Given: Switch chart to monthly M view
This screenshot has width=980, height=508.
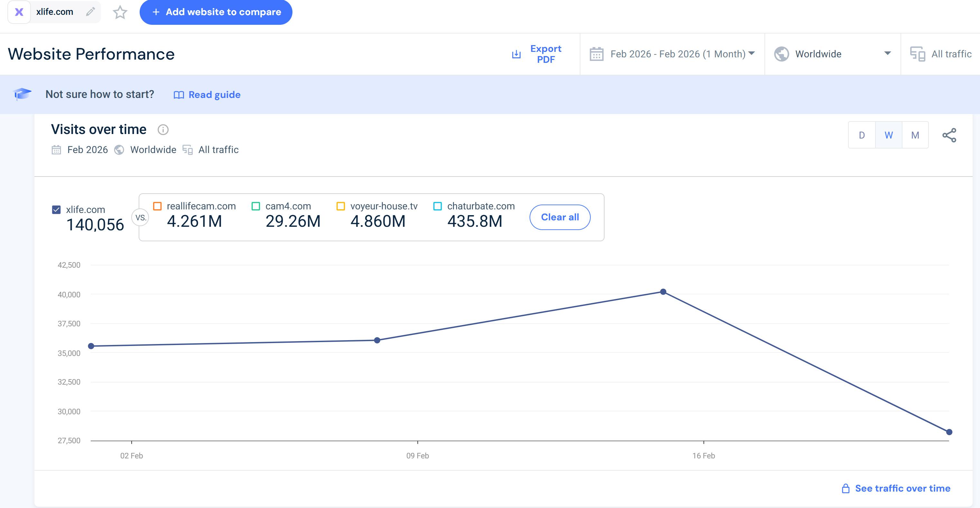Looking at the screenshot, I should (915, 135).
